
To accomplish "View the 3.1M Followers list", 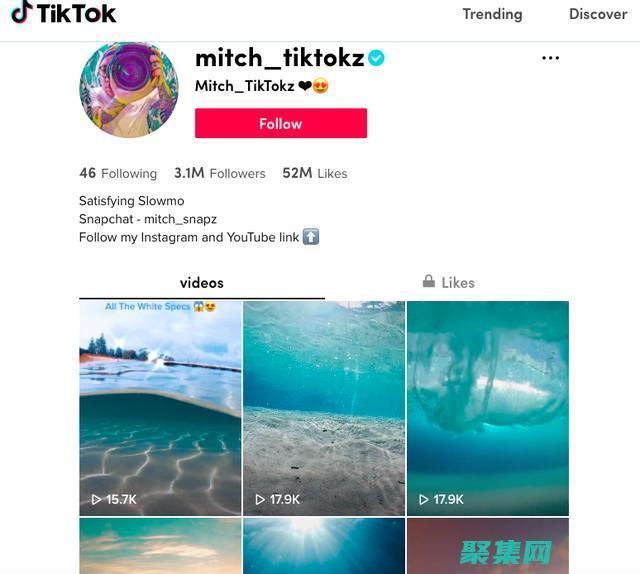I will [220, 174].
